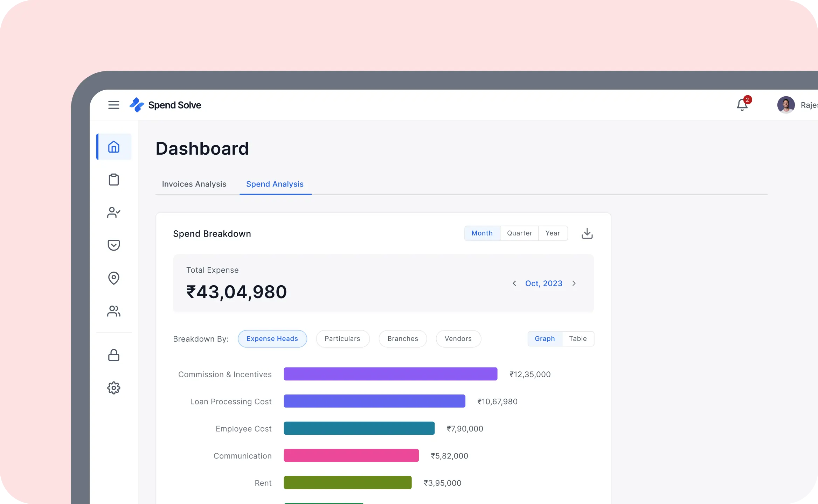The height and width of the screenshot is (504, 818).
Task: Switch period toggle to Year
Action: [x=553, y=233]
